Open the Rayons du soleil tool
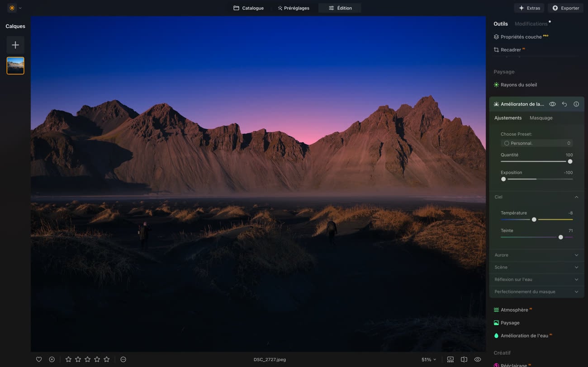 point(518,85)
